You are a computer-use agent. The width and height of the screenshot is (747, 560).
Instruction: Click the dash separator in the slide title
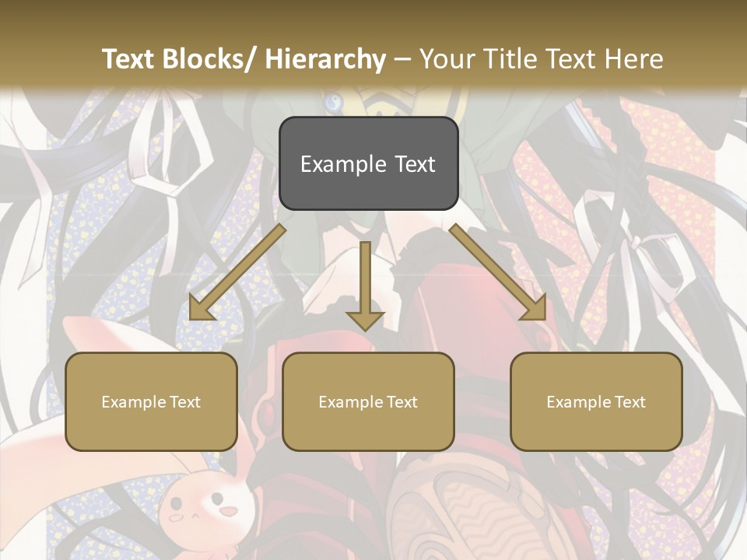pos(402,59)
